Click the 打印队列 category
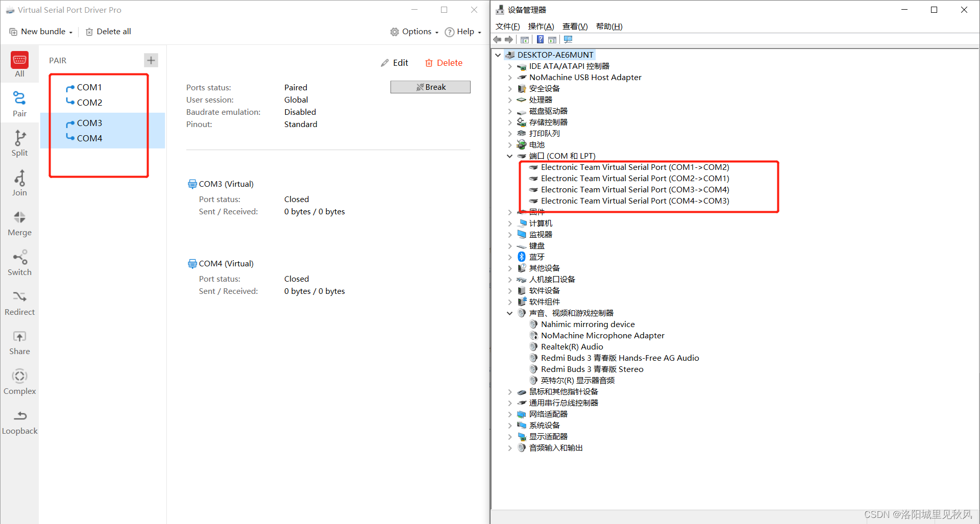Viewport: 980px width, 524px height. tap(544, 134)
